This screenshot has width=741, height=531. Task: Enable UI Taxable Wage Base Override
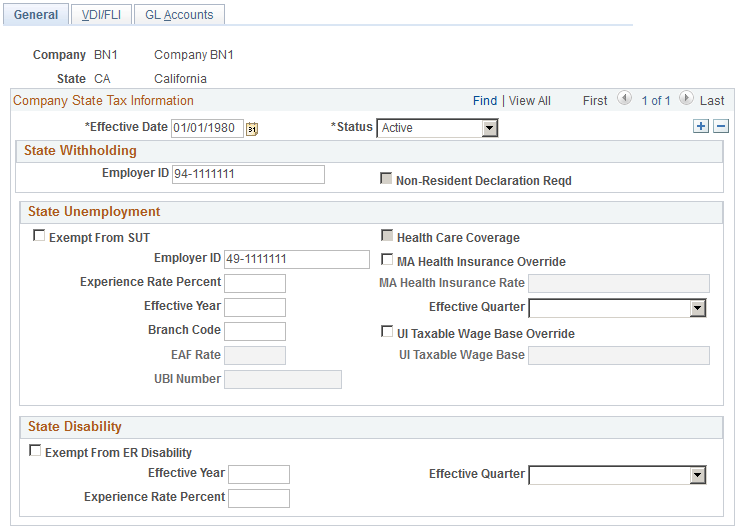coord(387,332)
